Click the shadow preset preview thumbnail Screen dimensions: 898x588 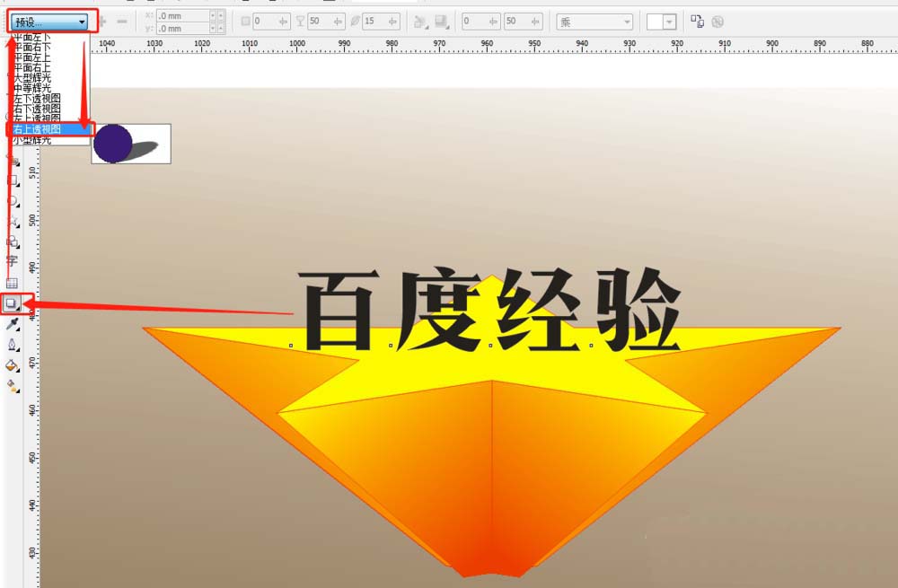131,144
